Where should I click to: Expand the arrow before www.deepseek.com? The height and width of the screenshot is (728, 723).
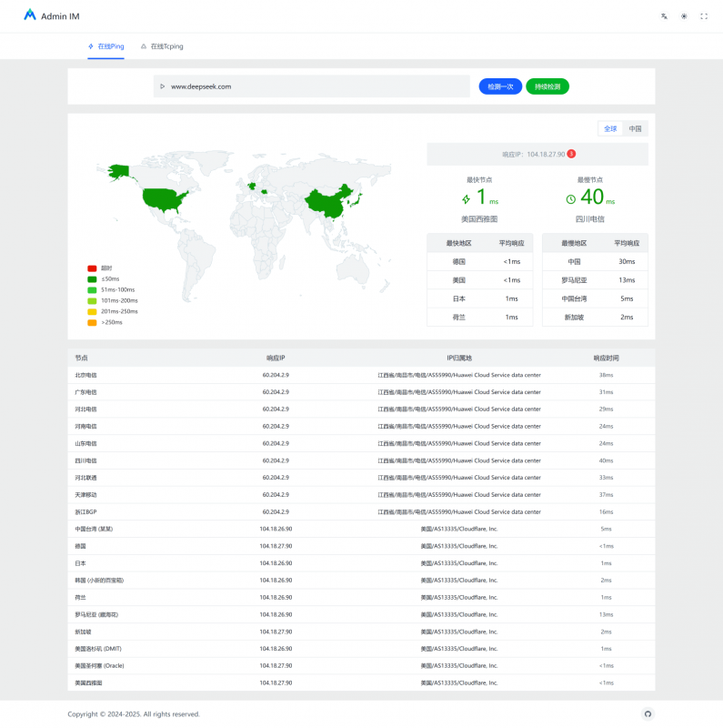162,86
